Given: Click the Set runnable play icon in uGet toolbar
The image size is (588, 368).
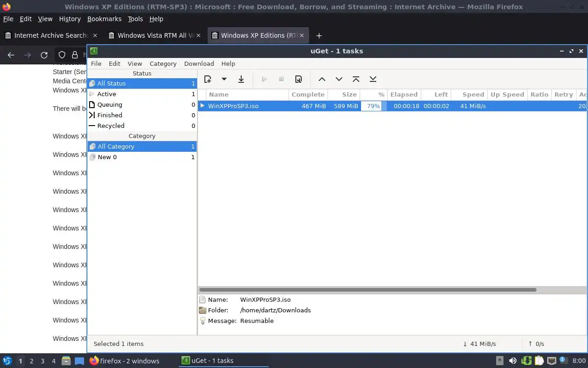Looking at the screenshot, I should click(264, 79).
